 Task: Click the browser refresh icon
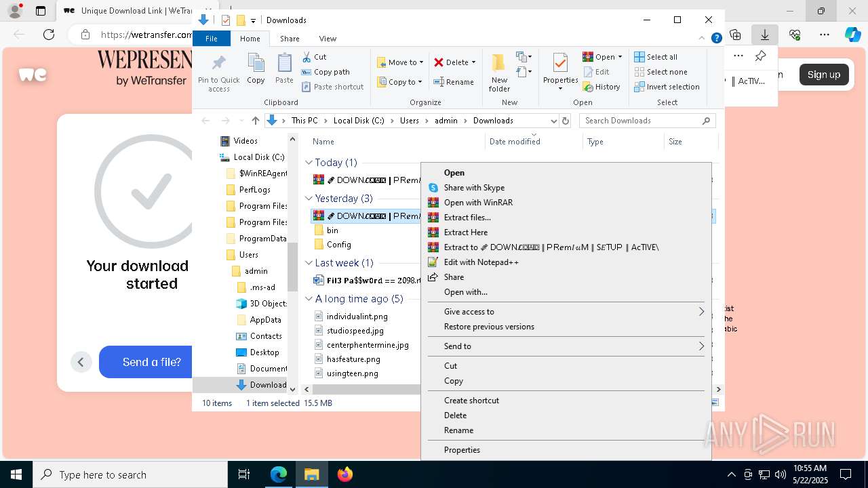click(x=49, y=35)
